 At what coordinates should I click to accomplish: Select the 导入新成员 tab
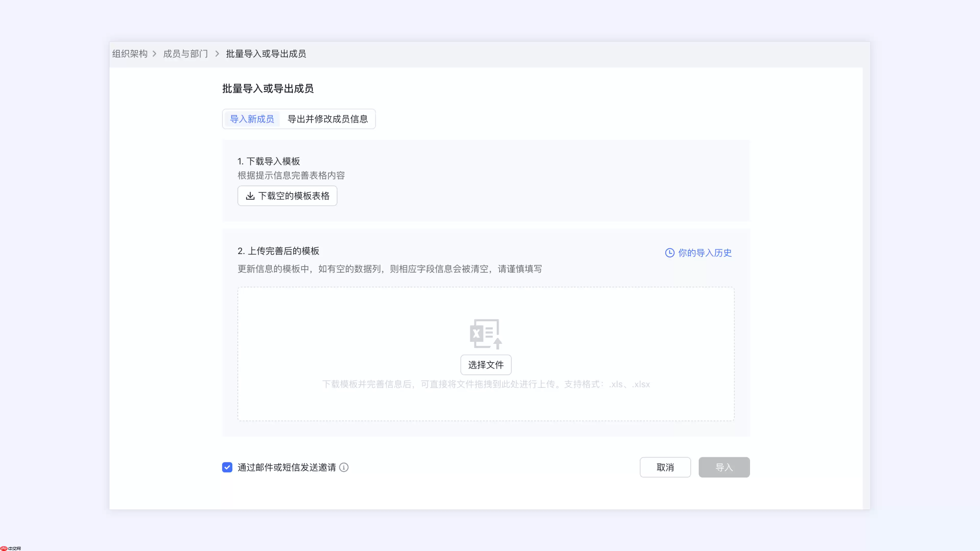click(x=252, y=119)
